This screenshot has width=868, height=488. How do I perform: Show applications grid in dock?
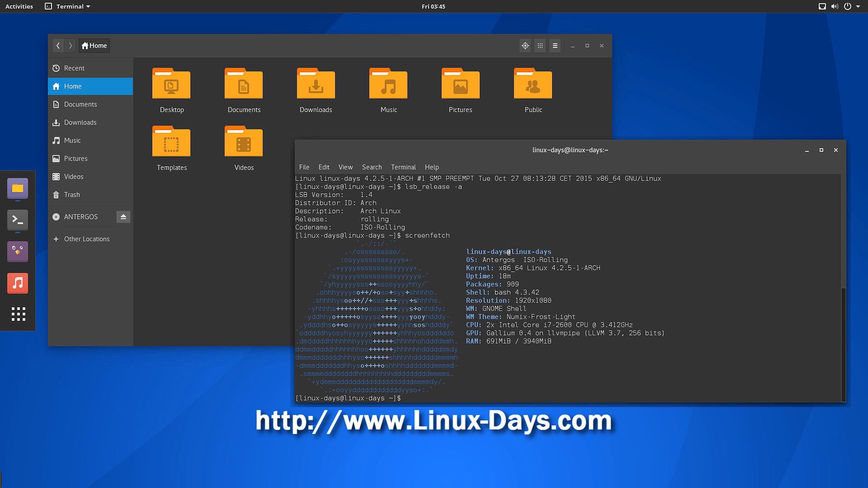point(18,314)
